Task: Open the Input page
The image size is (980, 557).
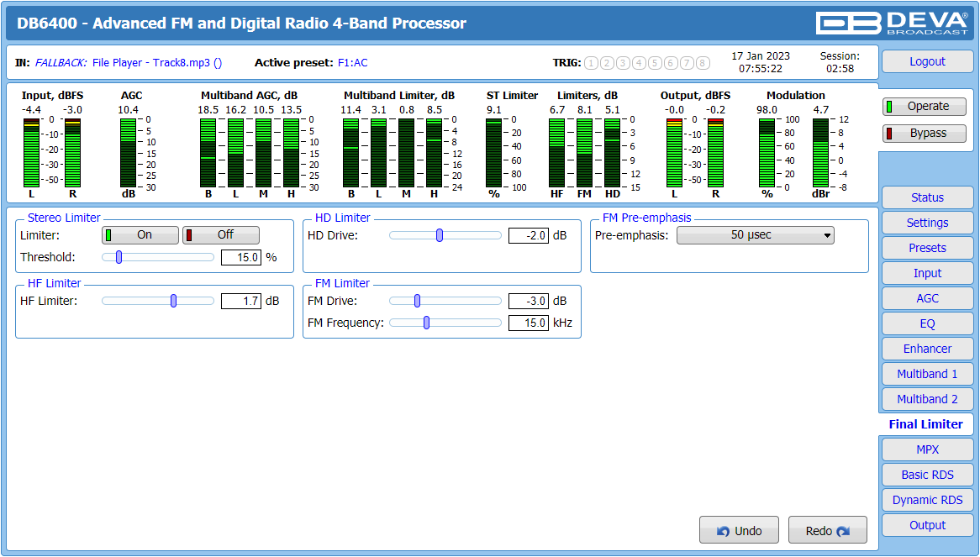Action: pos(928,273)
